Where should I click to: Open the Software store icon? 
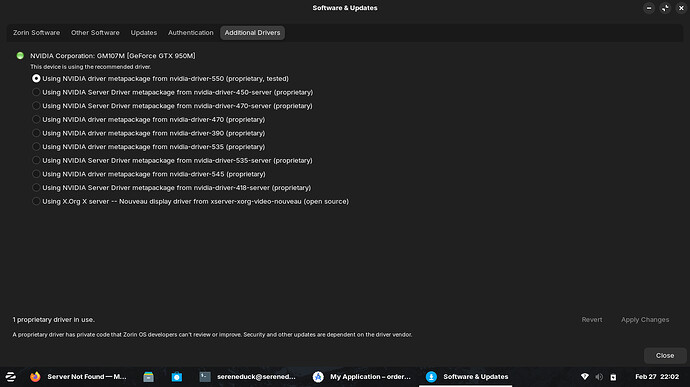(x=176, y=377)
